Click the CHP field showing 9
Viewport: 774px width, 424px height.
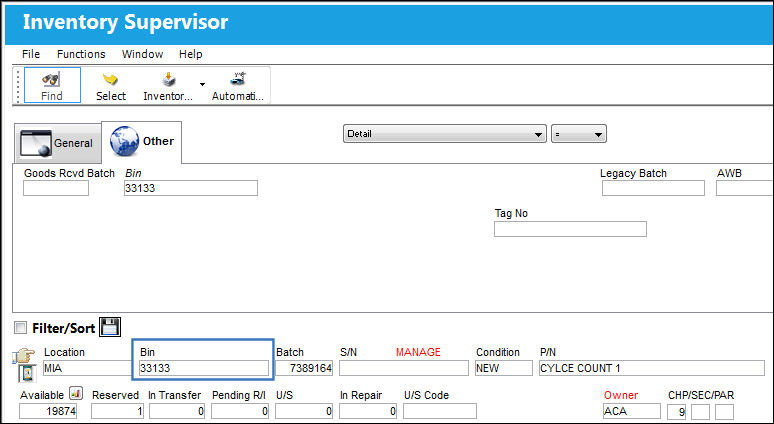tap(676, 412)
